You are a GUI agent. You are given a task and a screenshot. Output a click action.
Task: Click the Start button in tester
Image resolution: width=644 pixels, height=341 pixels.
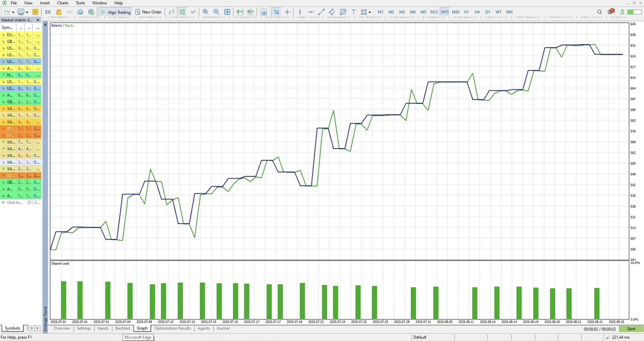pos(631,329)
